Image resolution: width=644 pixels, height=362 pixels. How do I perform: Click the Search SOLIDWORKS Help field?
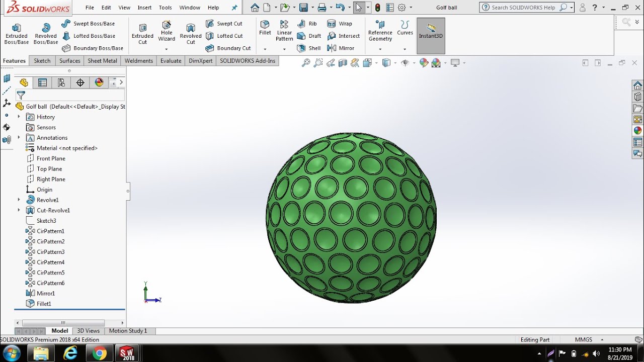(x=523, y=8)
